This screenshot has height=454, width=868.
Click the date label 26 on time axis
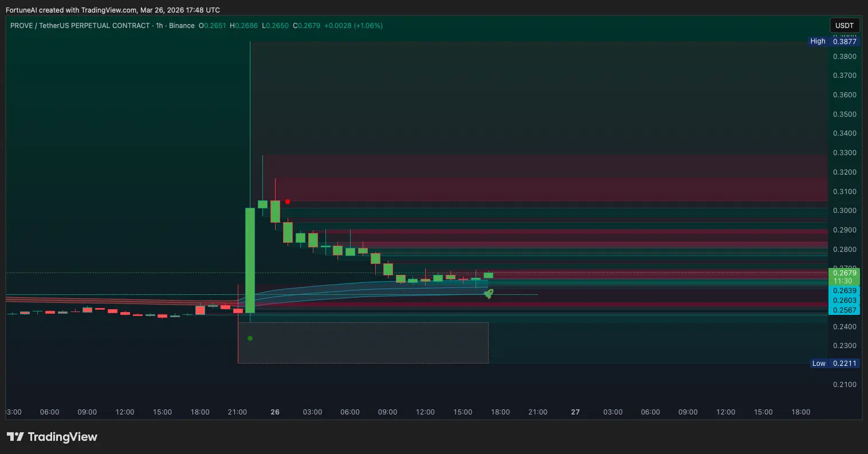[275, 412]
